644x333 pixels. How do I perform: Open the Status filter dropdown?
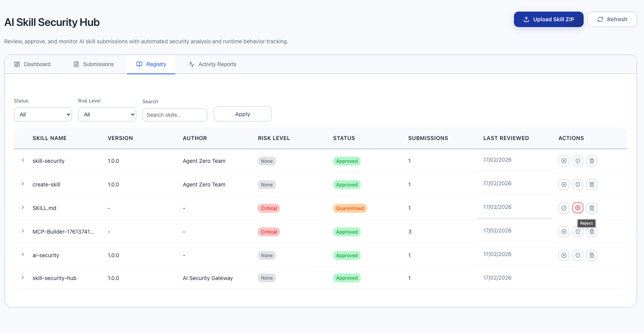click(43, 114)
